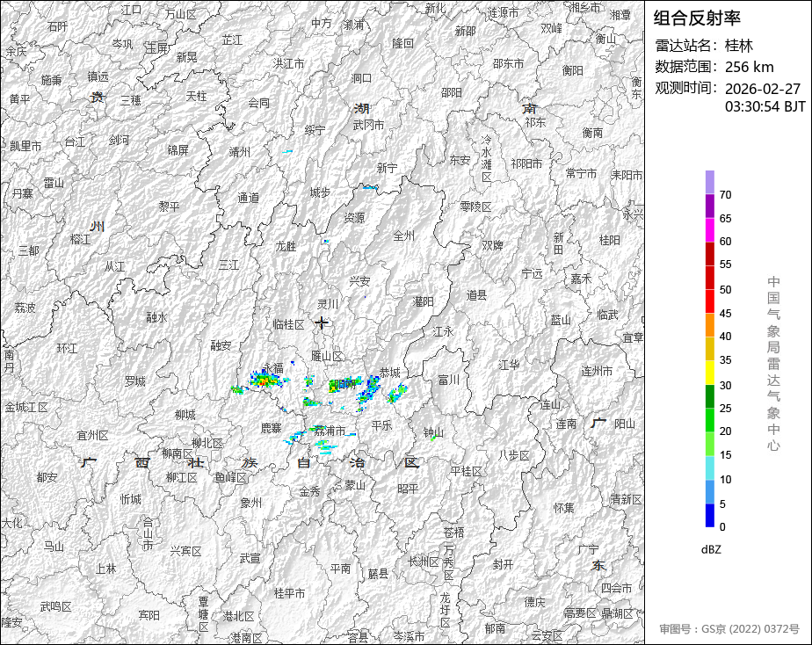Click the 凯里市 map label

pyautogui.click(x=25, y=146)
